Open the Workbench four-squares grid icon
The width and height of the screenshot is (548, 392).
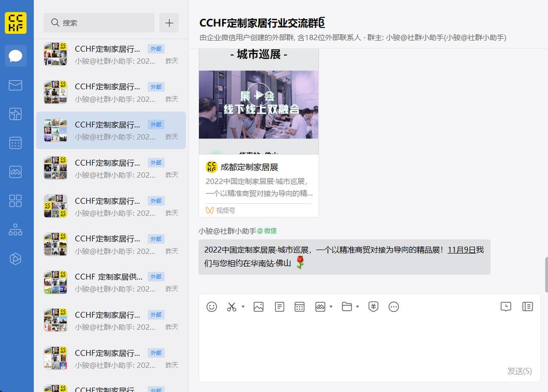[x=16, y=201]
